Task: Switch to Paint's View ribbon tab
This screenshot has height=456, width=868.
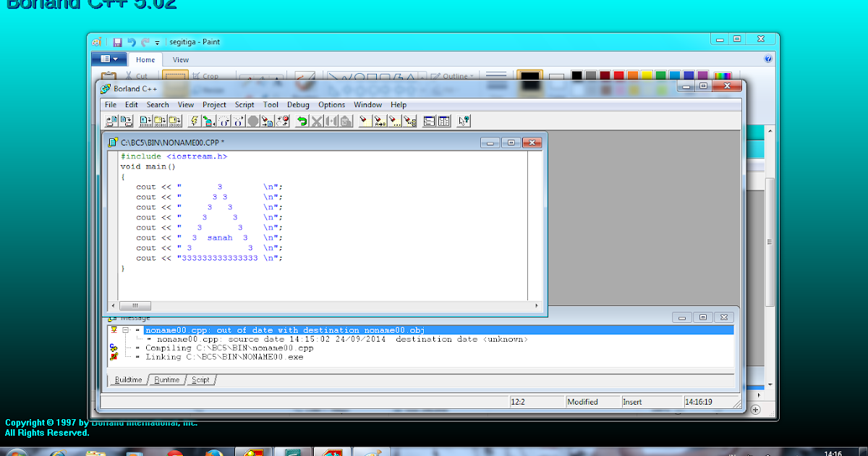Action: point(181,60)
